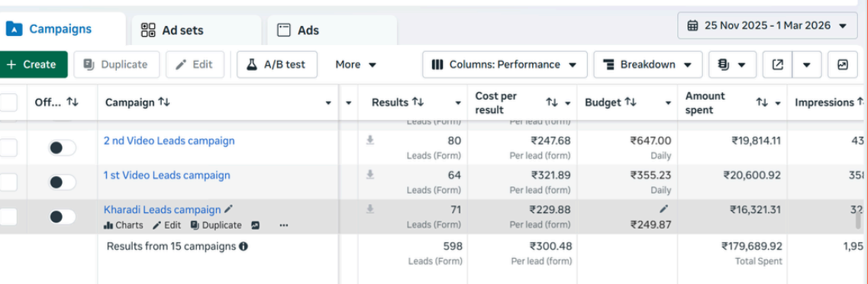Sort campaigns by name

point(164,102)
